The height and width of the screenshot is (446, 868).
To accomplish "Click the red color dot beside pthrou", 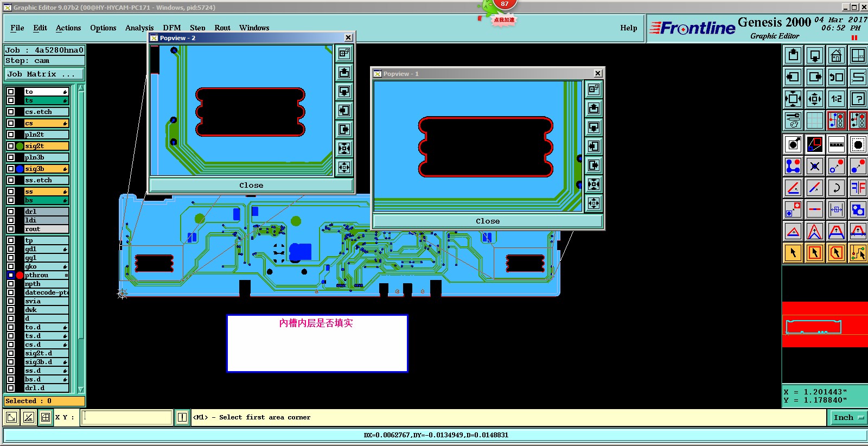I will 20,275.
